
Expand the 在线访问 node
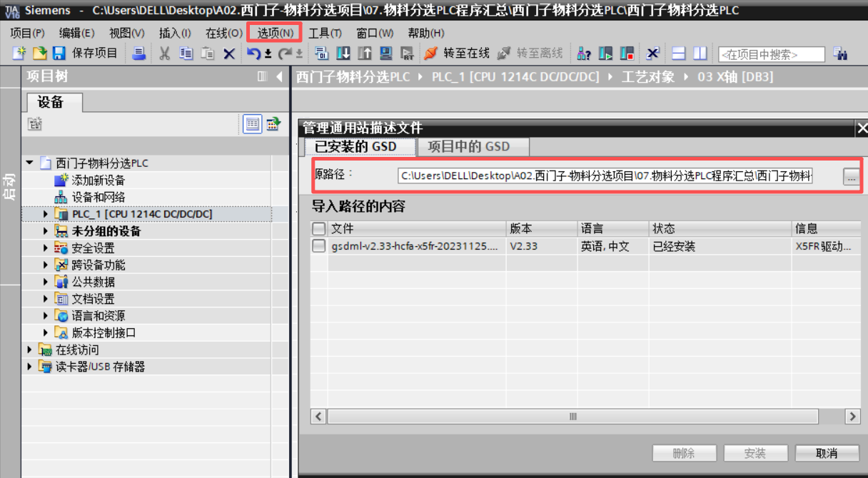pyautogui.click(x=30, y=350)
